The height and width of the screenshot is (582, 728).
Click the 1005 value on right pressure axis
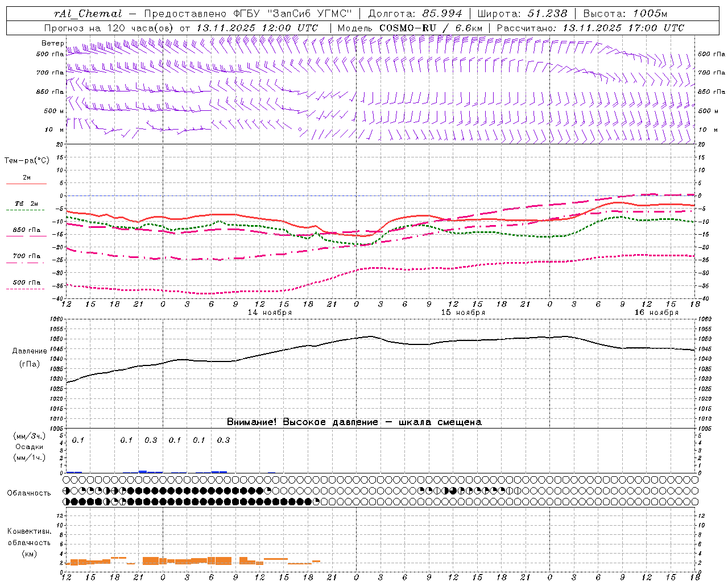(705, 428)
